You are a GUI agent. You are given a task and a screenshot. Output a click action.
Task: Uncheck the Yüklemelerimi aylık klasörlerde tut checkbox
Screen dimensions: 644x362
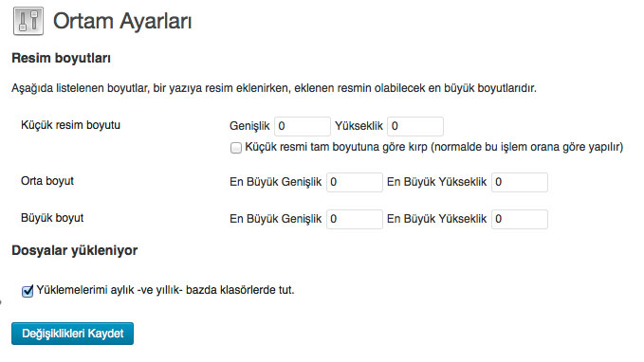tap(28, 291)
